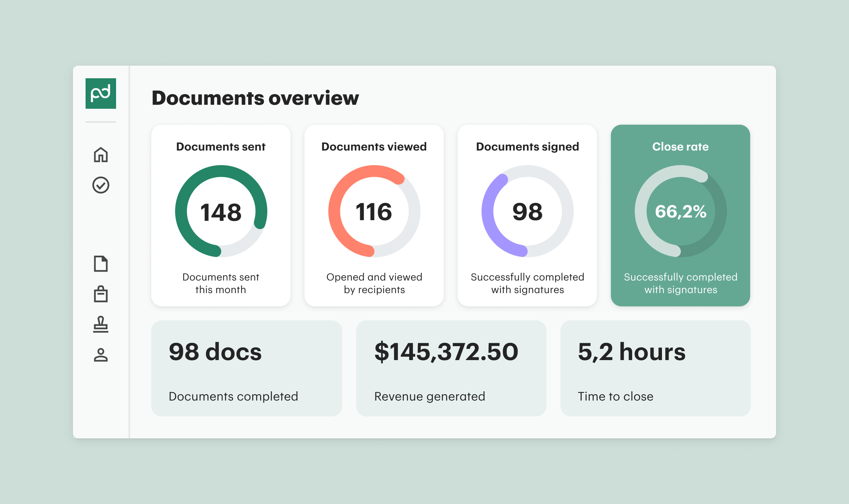Click the 5,2 hours time tile
849x504 pixels.
pyautogui.click(x=655, y=368)
